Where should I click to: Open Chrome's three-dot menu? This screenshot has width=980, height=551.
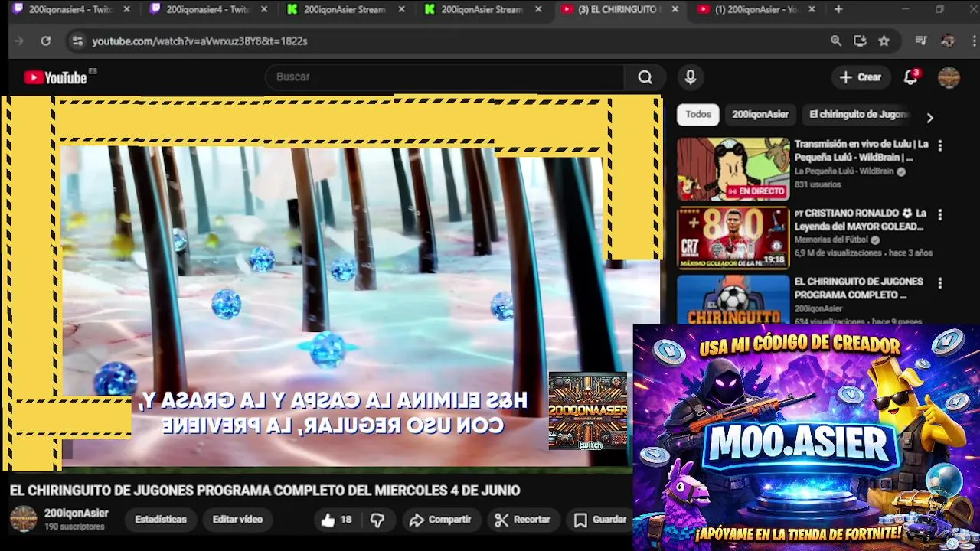972,41
